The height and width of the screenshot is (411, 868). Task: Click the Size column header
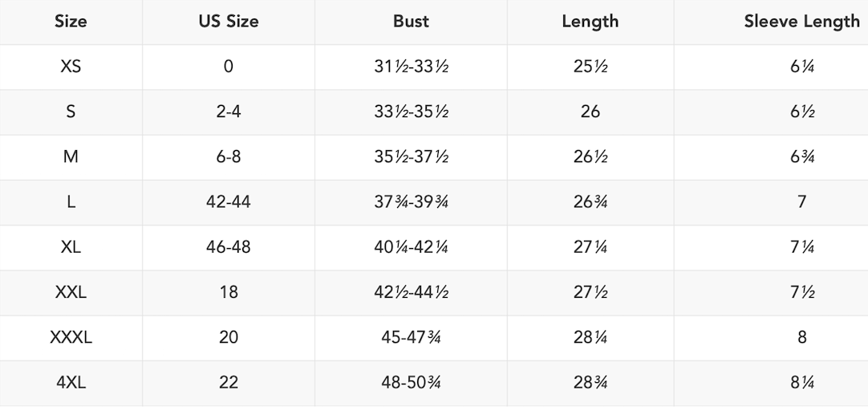pyautogui.click(x=71, y=22)
